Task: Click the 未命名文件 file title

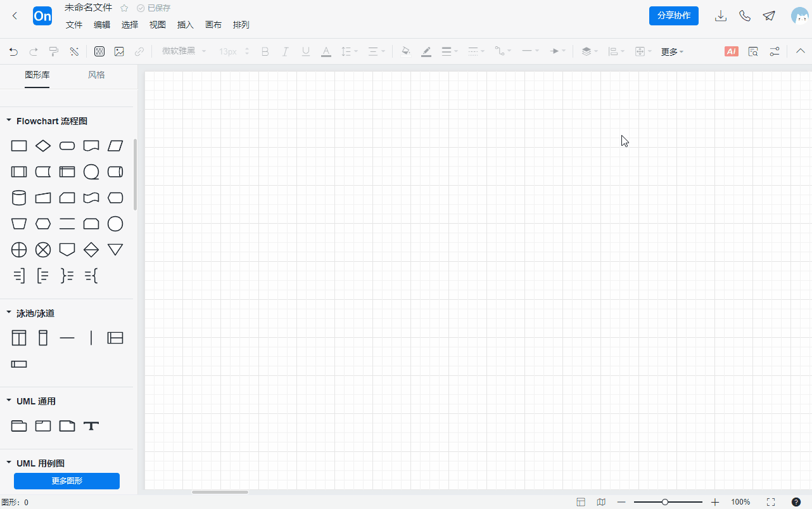Action: [x=89, y=8]
